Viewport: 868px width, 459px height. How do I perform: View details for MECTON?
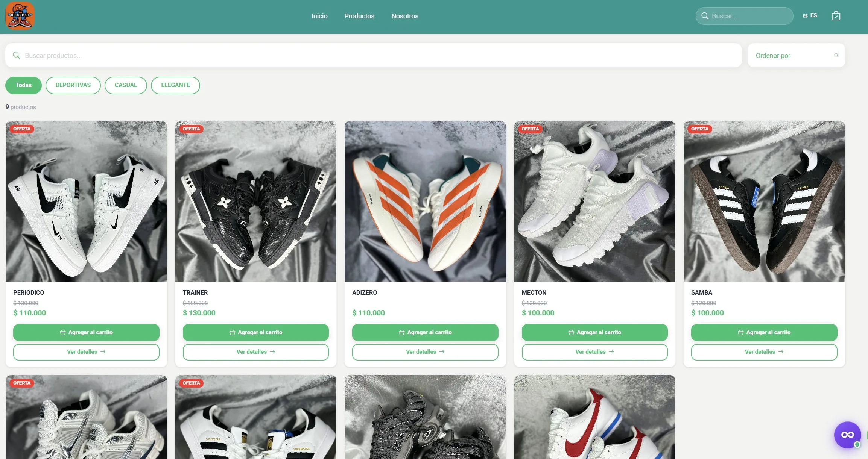594,352
